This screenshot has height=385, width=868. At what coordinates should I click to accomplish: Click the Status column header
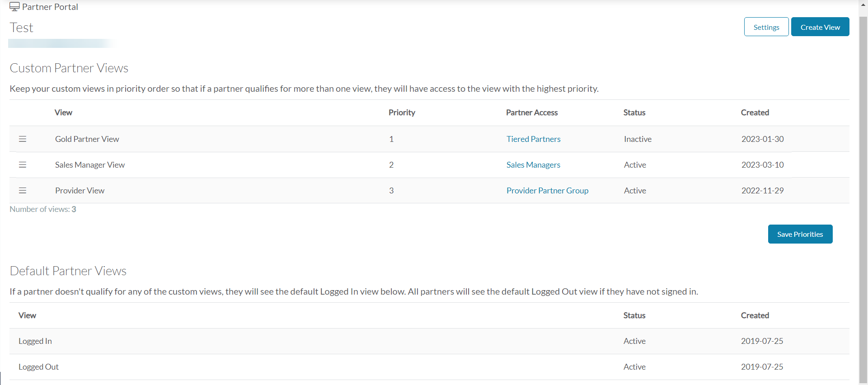point(634,113)
